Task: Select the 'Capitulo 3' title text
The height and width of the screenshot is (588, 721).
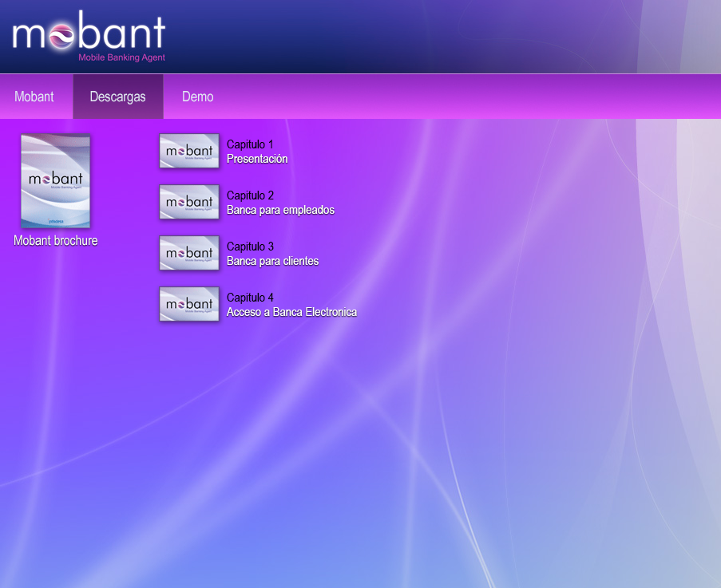Action: (250, 247)
